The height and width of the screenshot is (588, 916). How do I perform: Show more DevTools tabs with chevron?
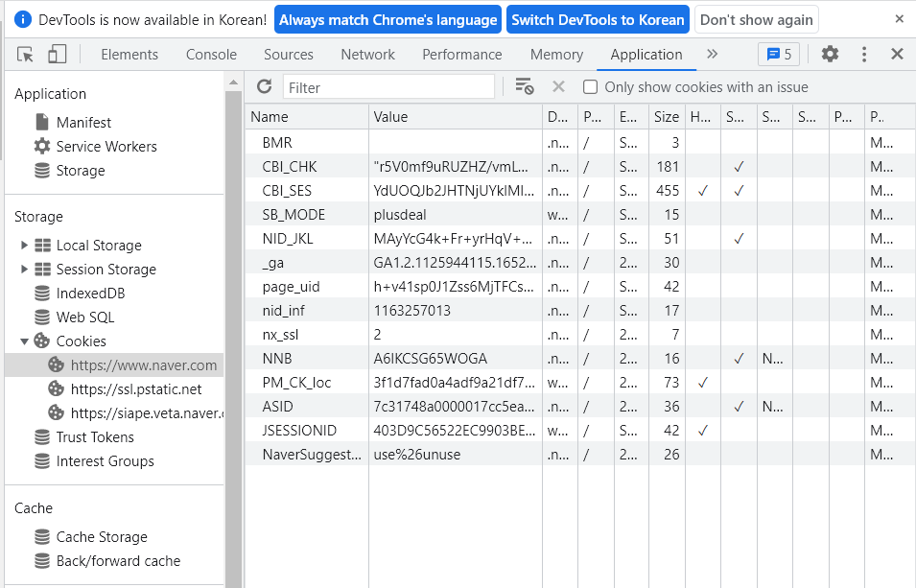[712, 54]
